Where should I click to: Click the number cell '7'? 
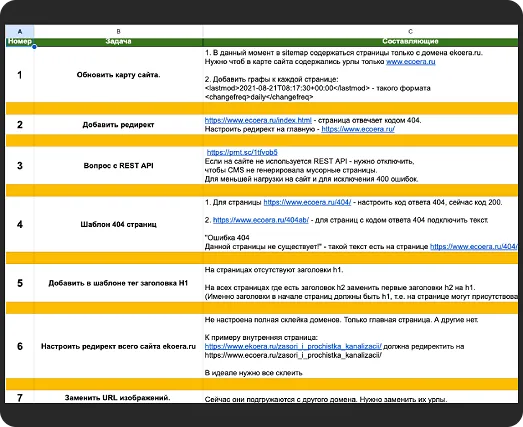tap(20, 397)
